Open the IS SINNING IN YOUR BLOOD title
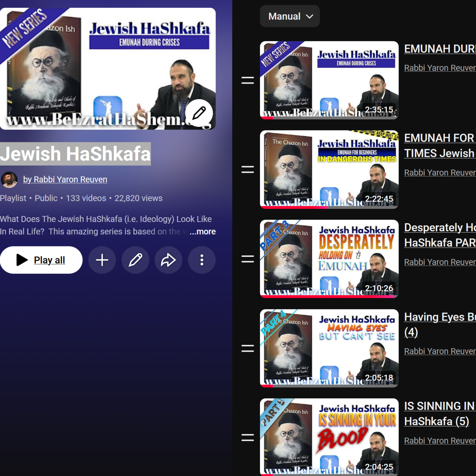The width and height of the screenshot is (476, 476). pyautogui.click(x=440, y=414)
